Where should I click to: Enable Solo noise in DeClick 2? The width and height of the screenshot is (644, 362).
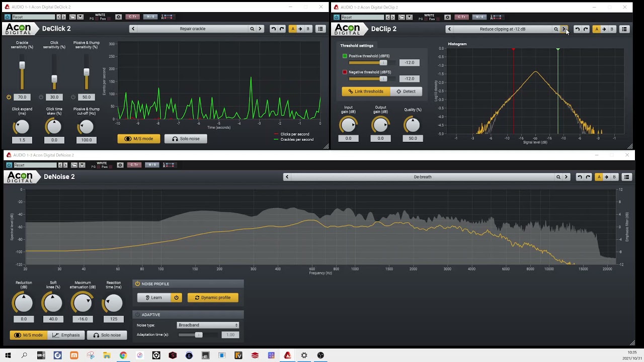coord(186,139)
